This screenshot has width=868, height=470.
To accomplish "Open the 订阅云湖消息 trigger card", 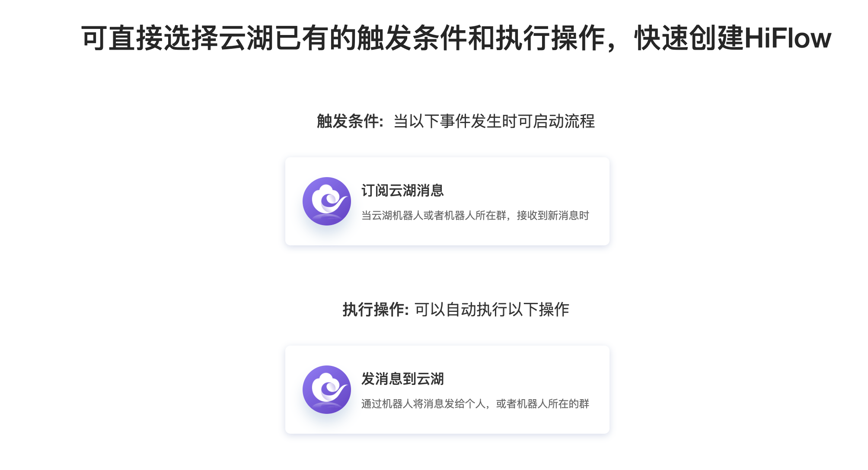I will 447,201.
